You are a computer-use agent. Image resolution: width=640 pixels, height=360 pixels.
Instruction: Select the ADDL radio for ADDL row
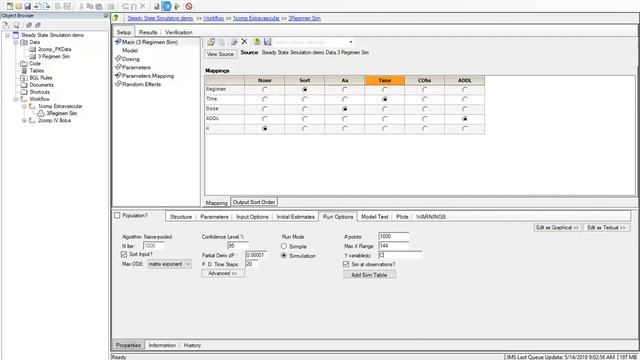[464, 119]
